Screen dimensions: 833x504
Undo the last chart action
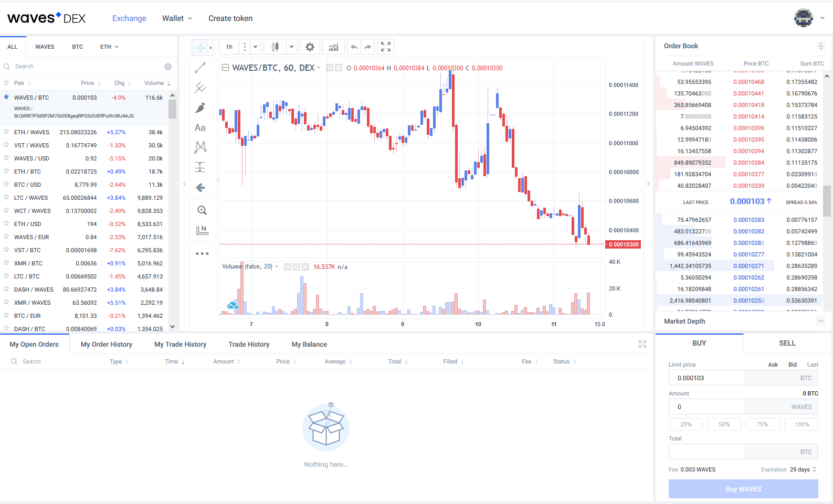[354, 47]
